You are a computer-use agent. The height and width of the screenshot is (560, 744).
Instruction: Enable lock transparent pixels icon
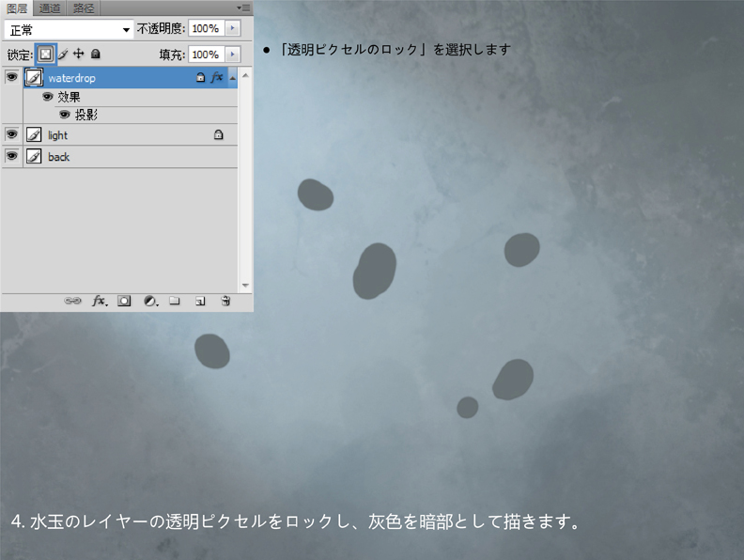[x=45, y=54]
